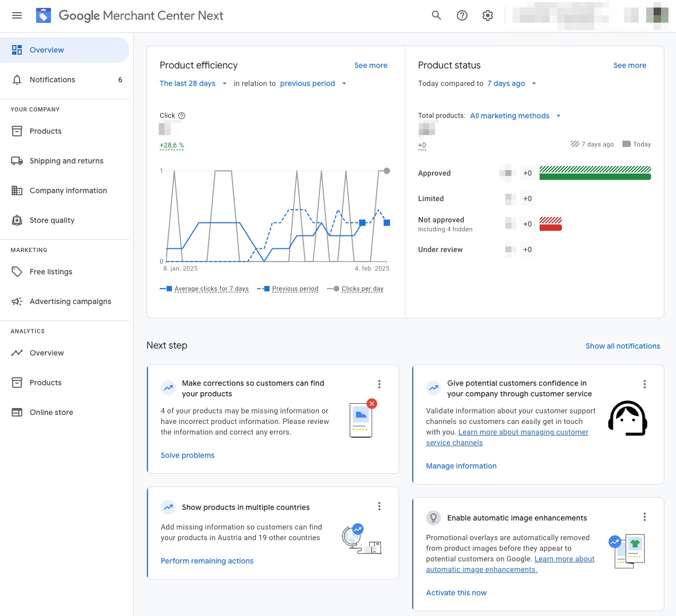Image resolution: width=676 pixels, height=616 pixels.
Task: Click the green Approved progress bar
Action: [595, 177]
